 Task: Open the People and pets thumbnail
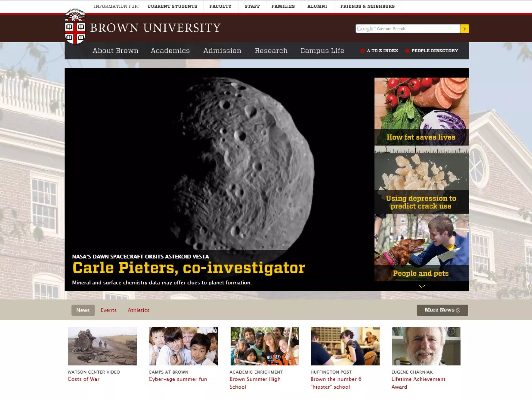[x=421, y=247]
